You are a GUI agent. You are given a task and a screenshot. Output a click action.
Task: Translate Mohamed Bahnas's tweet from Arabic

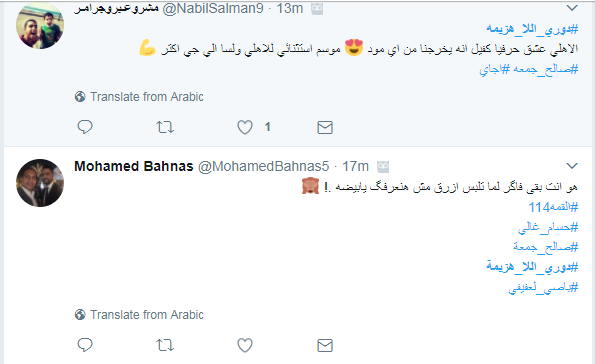click(x=139, y=315)
